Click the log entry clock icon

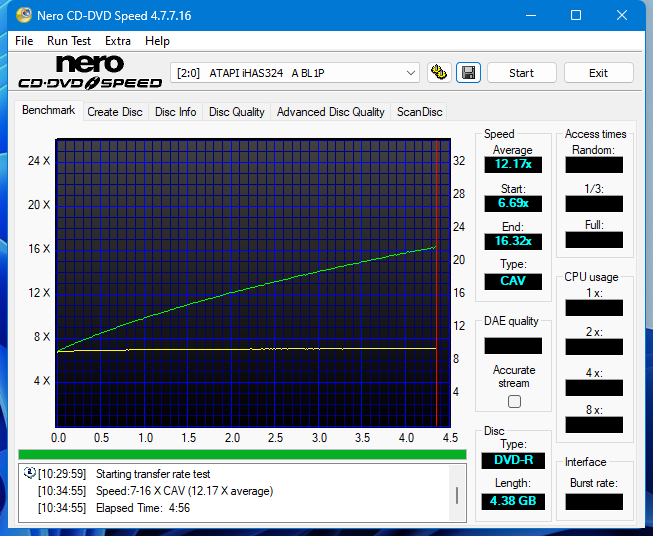[30, 473]
